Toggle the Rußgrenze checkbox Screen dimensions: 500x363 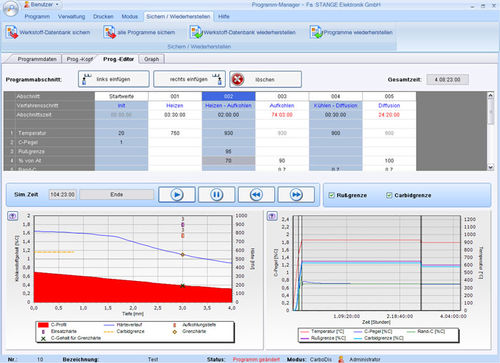(x=331, y=195)
